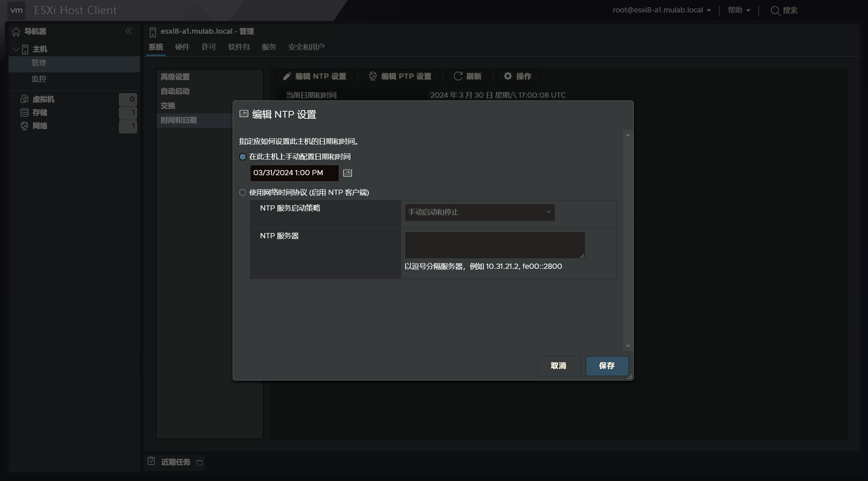
Task: Click the pencil icon on Edit NTP settings
Action: 287,76
